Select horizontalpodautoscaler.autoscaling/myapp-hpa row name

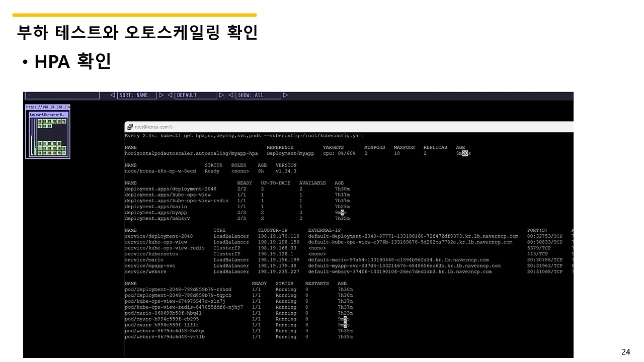pos(191,153)
